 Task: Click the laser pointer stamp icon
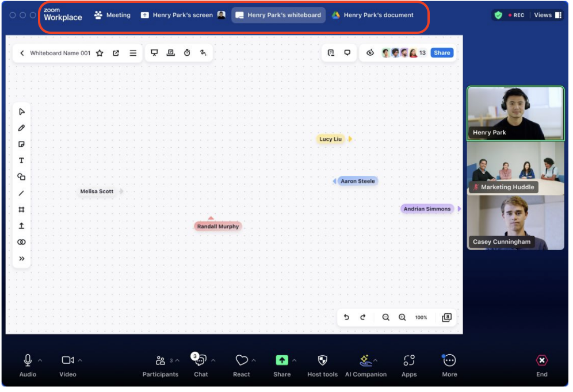coord(171,53)
